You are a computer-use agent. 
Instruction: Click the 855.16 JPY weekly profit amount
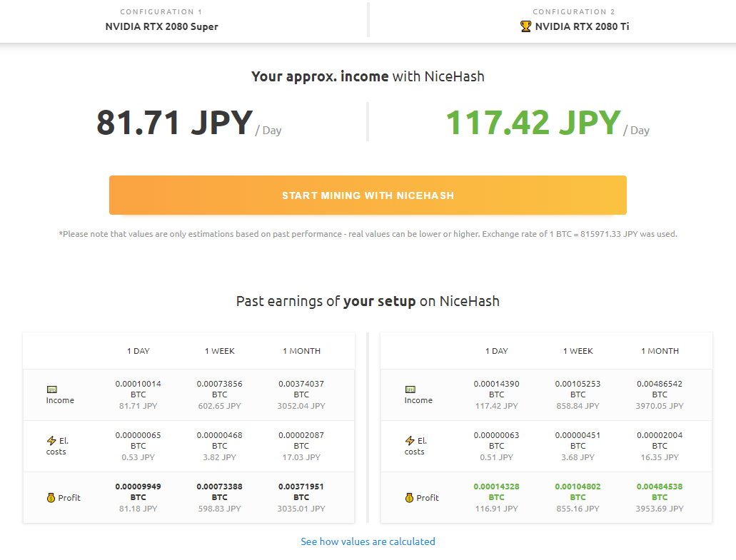[578, 509]
